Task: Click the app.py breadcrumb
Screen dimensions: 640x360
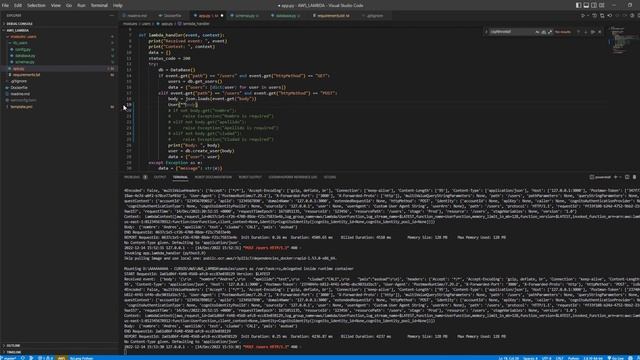Action: [165, 24]
